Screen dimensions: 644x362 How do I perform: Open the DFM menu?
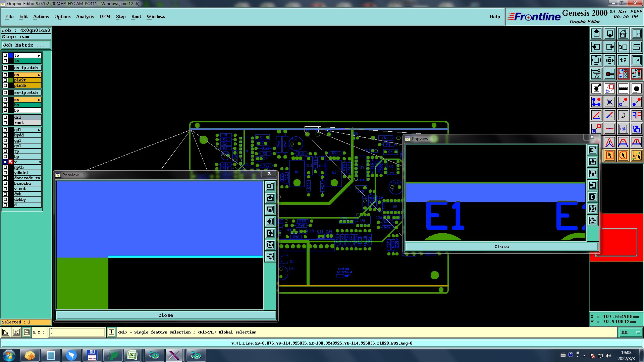pyautogui.click(x=105, y=16)
